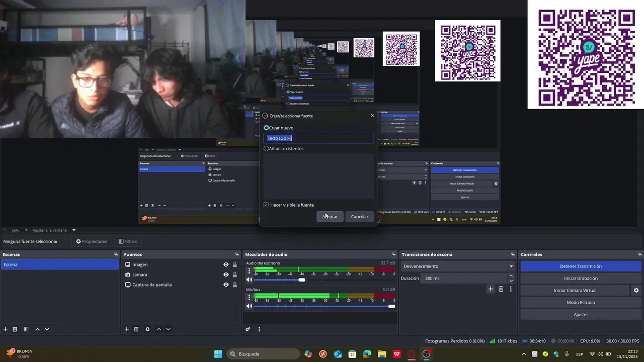Viewport: 644px width, 362px height.
Task: Open the Desvanecimiento transition dropdown
Action: pos(458,266)
